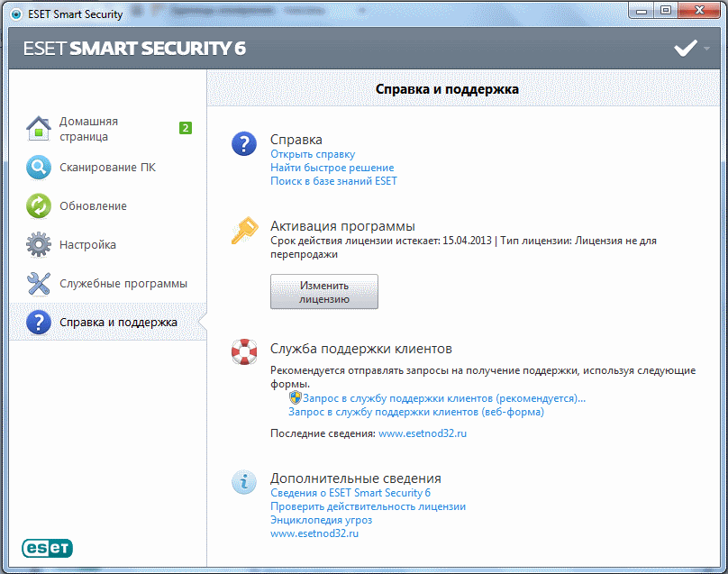
Task: Click the ESET eye icon in title bar
Action: point(16,14)
